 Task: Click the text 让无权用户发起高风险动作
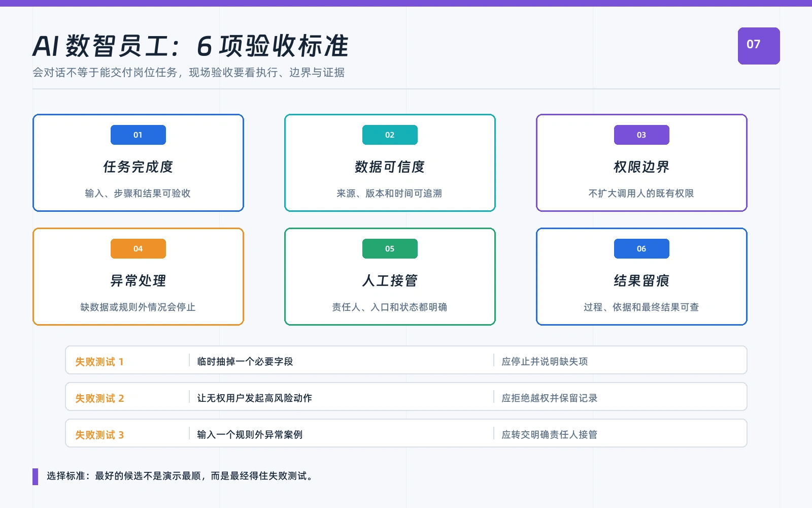point(255,398)
